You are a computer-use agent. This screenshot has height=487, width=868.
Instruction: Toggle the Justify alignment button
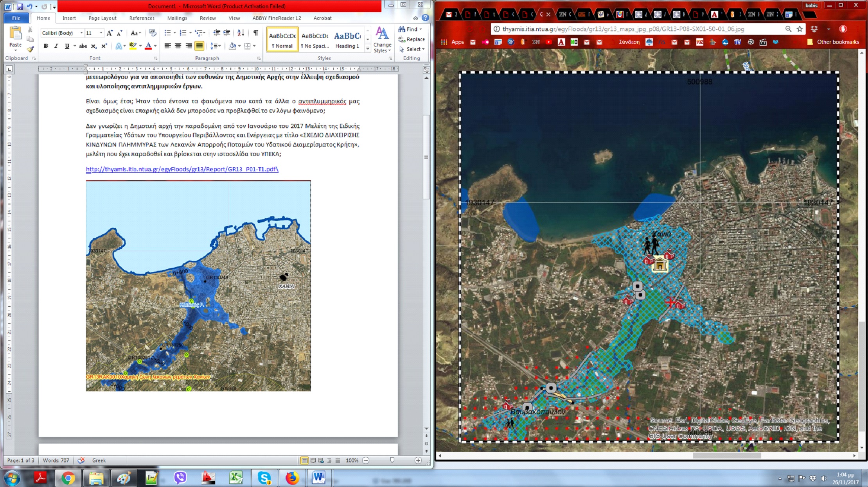click(199, 46)
